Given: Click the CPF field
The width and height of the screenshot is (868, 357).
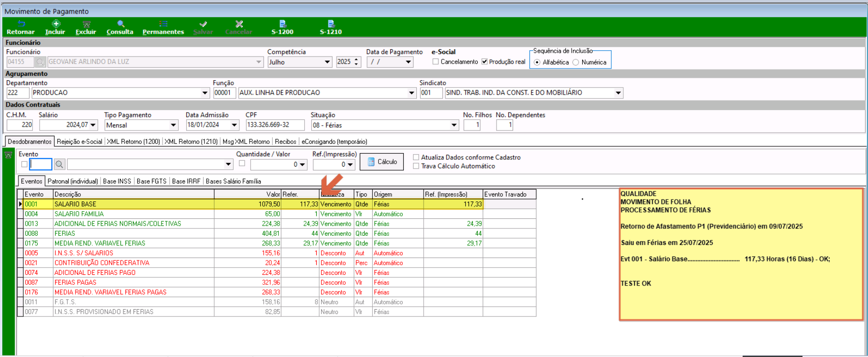Looking at the screenshot, I should tap(275, 125).
